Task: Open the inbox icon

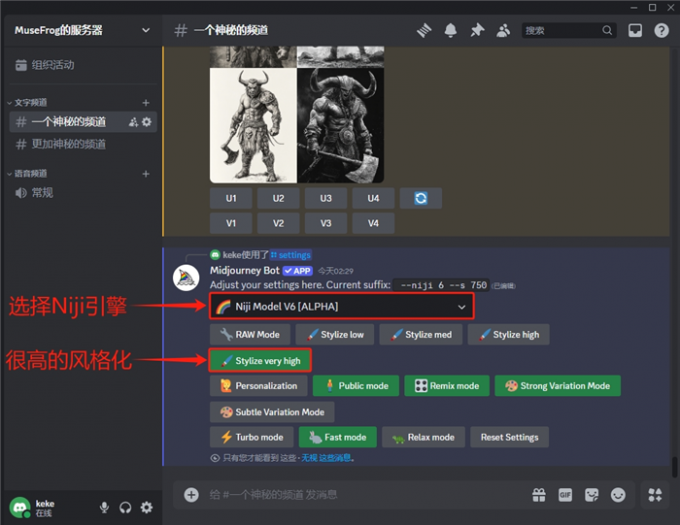Action: pos(635,30)
